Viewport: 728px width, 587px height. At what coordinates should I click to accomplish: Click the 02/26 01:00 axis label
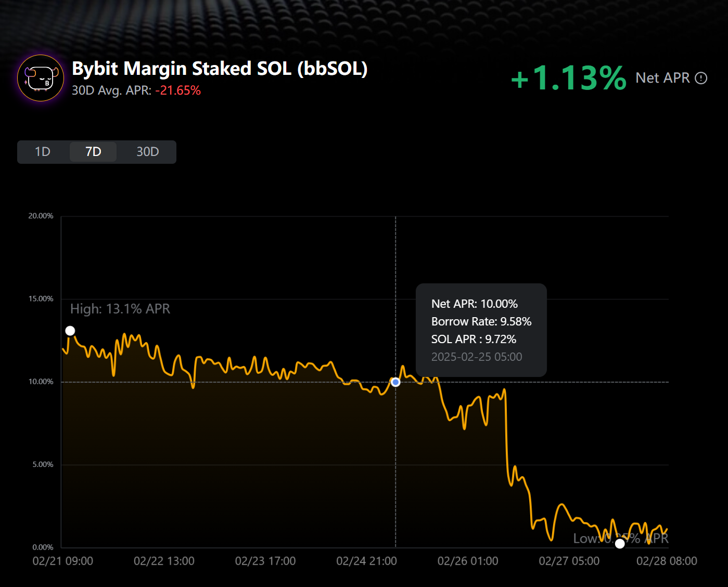pos(468,561)
